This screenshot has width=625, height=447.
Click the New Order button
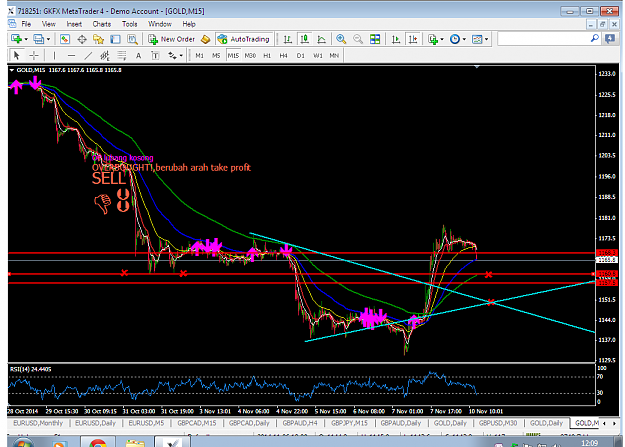pyautogui.click(x=172, y=39)
